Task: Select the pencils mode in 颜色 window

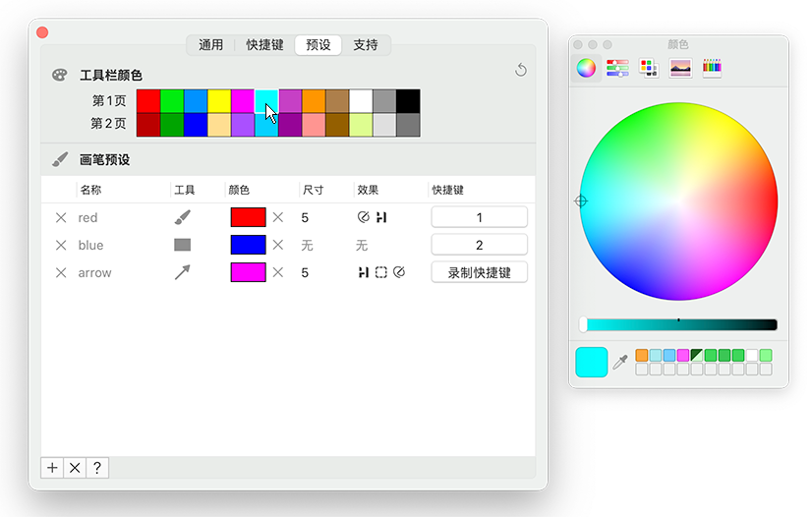Action: click(712, 68)
